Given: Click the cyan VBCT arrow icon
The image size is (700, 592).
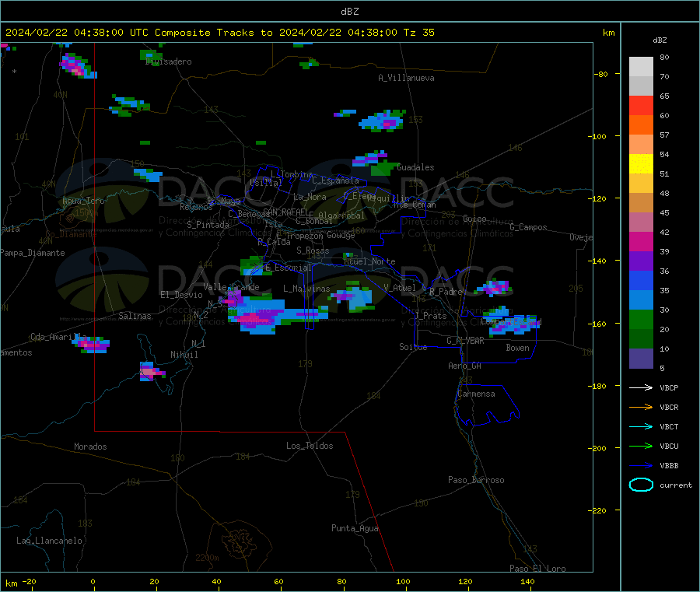Looking at the screenshot, I should point(641,426).
